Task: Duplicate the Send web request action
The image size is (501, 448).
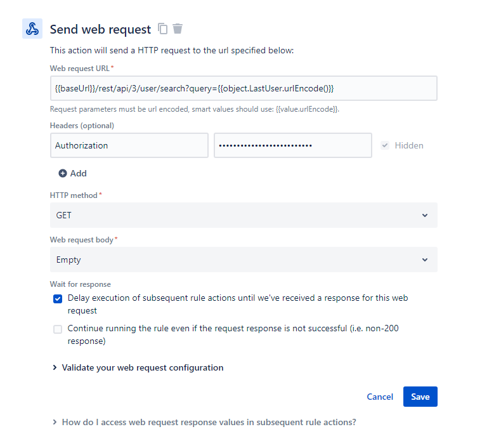Action: tap(162, 29)
